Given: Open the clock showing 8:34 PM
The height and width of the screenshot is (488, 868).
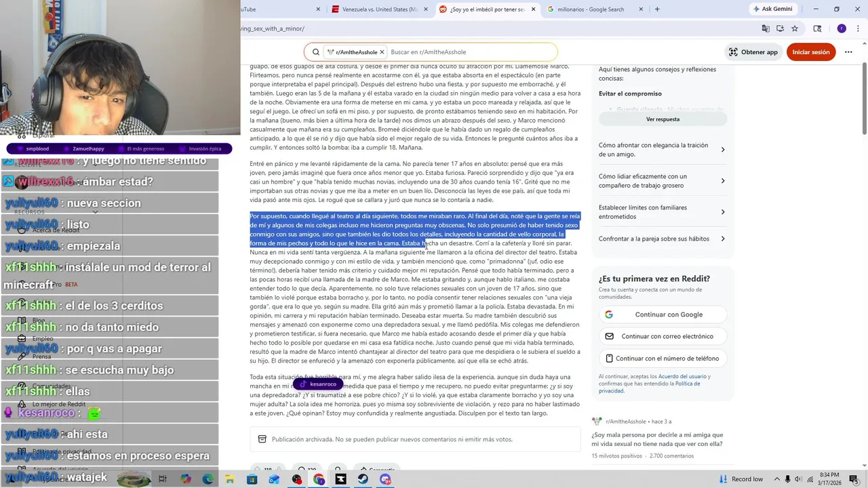Looking at the screenshot, I should [829, 479].
